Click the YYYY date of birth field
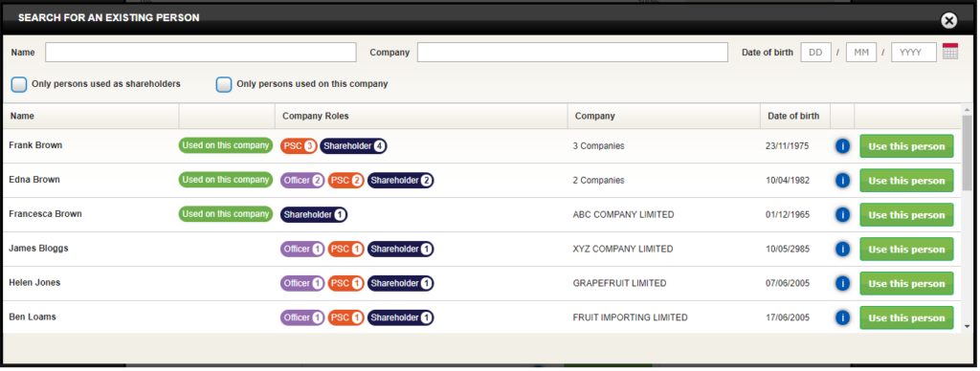 click(914, 53)
